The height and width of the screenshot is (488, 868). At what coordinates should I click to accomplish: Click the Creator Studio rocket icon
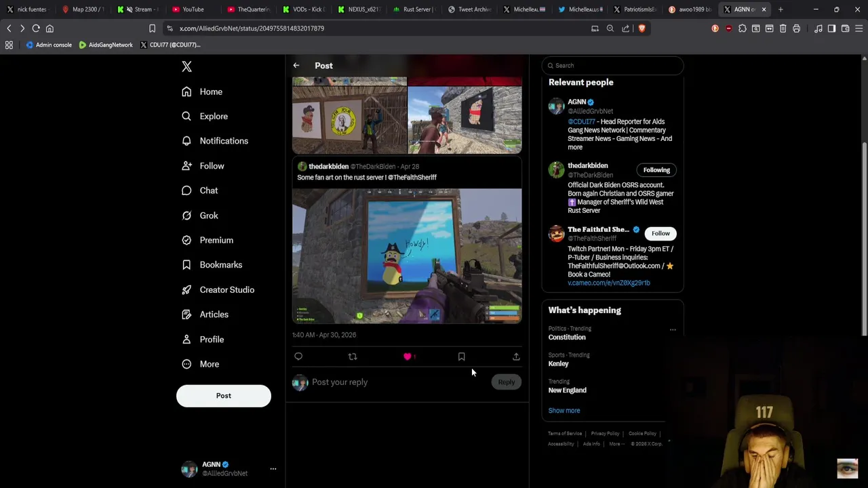pos(186,289)
